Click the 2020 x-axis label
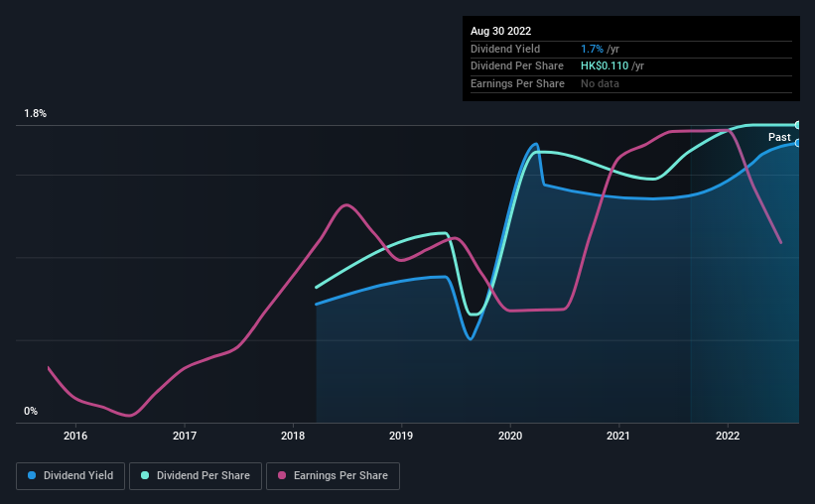The height and width of the screenshot is (504, 815). click(x=510, y=436)
